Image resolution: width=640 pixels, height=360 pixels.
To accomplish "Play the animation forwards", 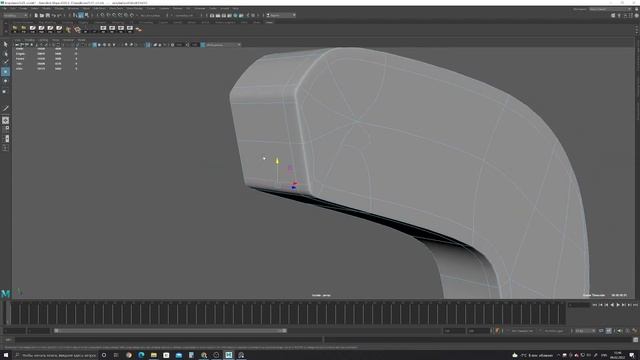I will (618, 305).
